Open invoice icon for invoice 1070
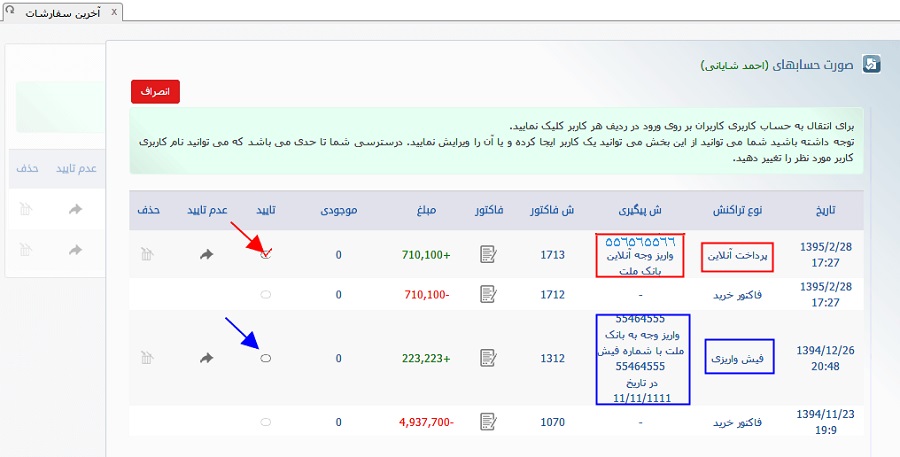 (x=488, y=422)
